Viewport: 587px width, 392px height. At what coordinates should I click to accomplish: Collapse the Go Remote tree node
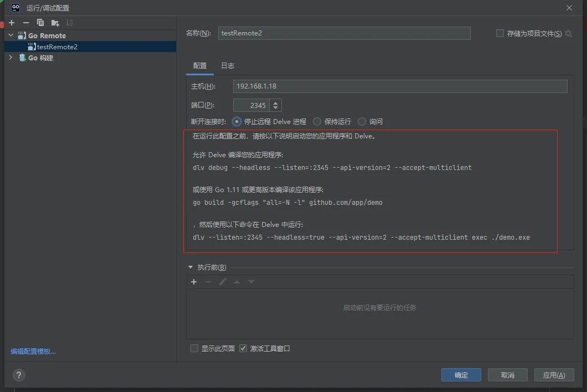11,35
